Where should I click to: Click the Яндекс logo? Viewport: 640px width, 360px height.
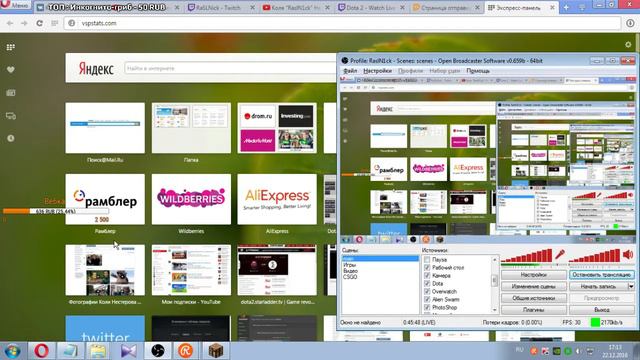96,69
